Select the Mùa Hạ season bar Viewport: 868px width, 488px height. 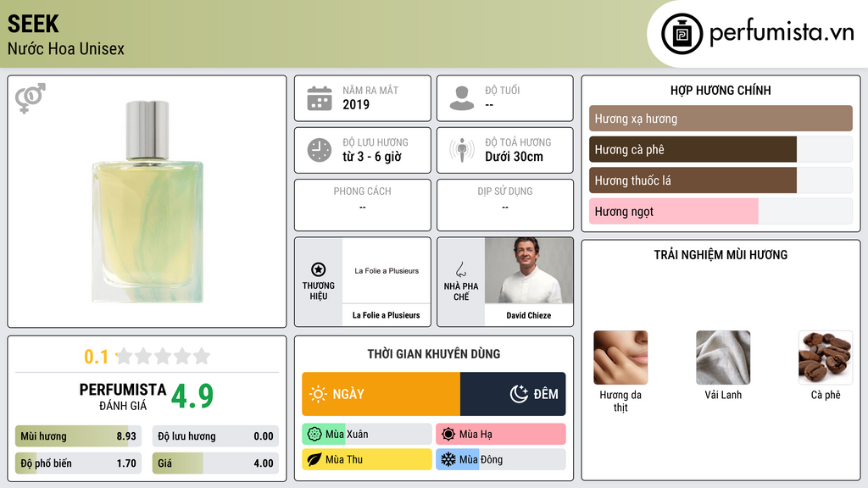click(x=501, y=435)
